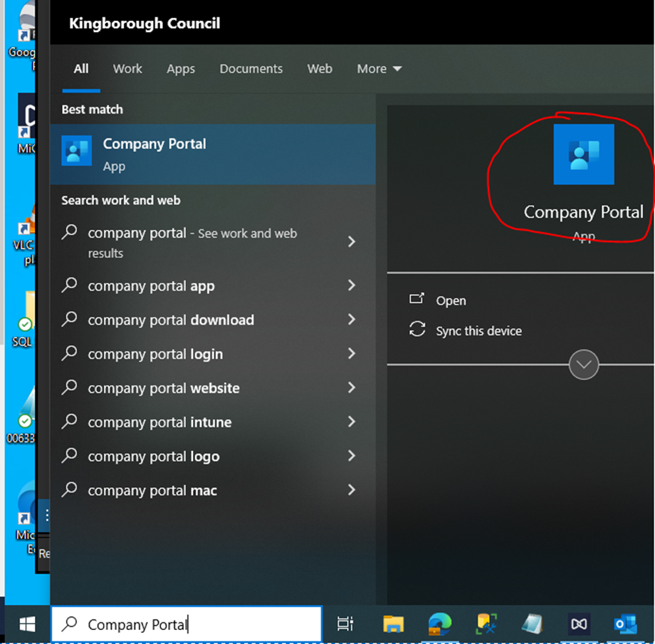
Task: Open Company Portal via Open link
Action: (451, 300)
